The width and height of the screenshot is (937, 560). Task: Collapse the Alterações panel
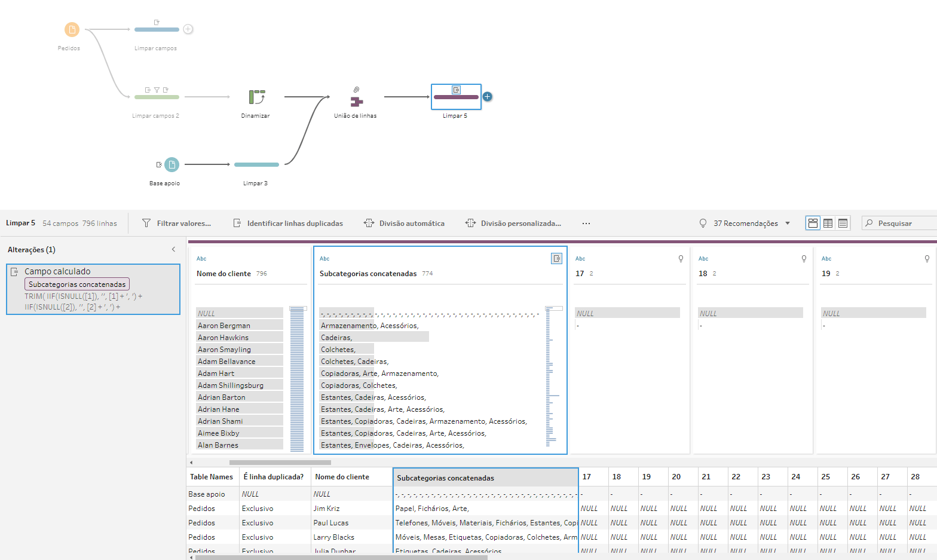pyautogui.click(x=174, y=250)
